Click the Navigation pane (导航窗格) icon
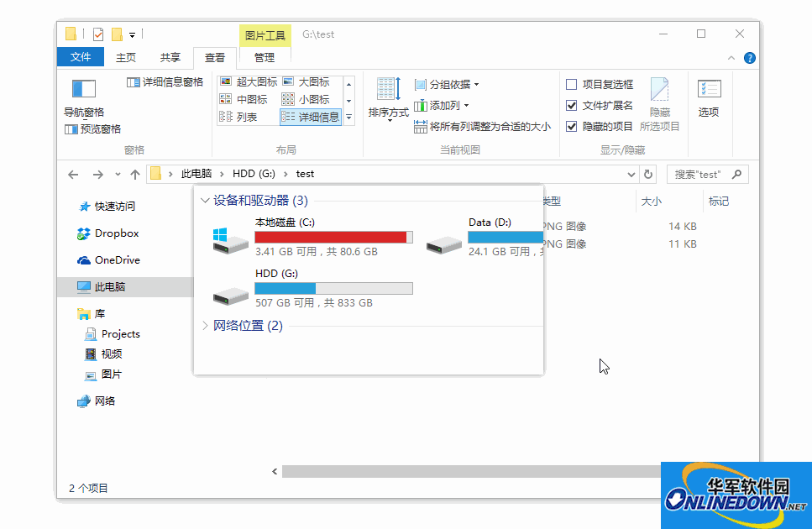The image size is (812, 529). click(x=84, y=89)
